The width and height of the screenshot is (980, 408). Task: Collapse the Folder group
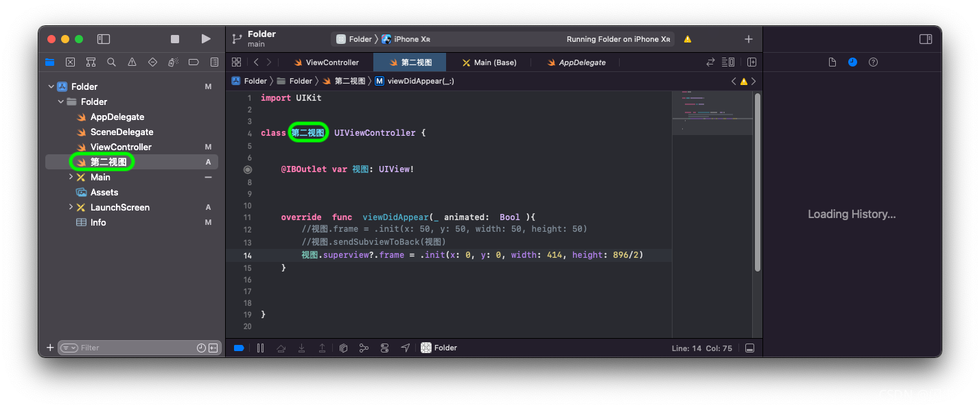click(60, 101)
